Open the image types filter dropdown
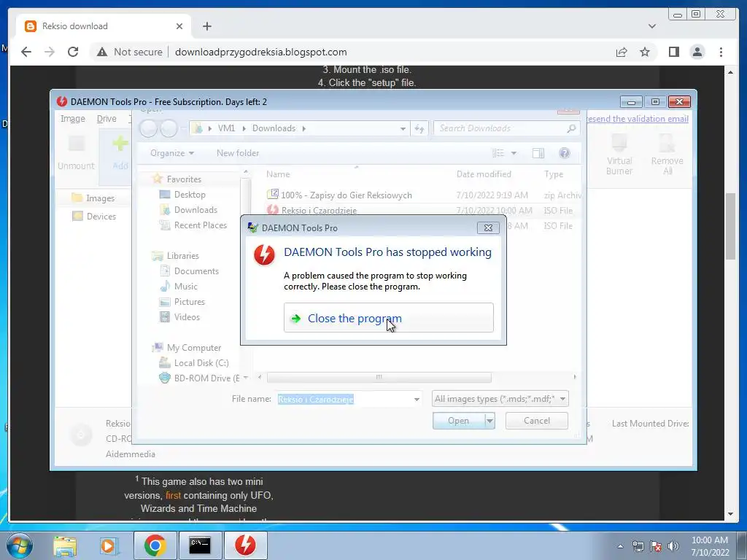 coord(562,399)
